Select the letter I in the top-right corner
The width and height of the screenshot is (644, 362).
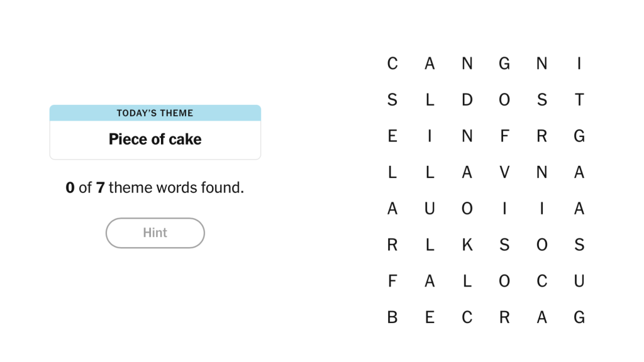[x=579, y=63]
